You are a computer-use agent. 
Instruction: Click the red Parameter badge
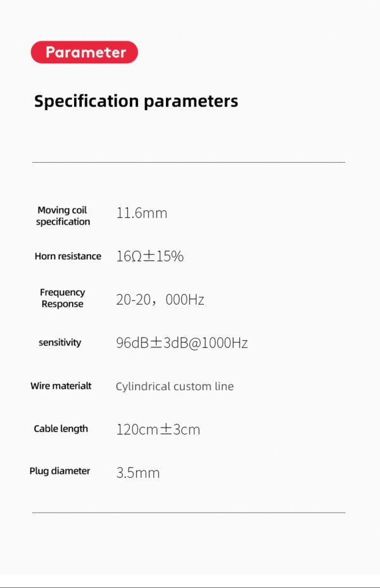pos(84,52)
